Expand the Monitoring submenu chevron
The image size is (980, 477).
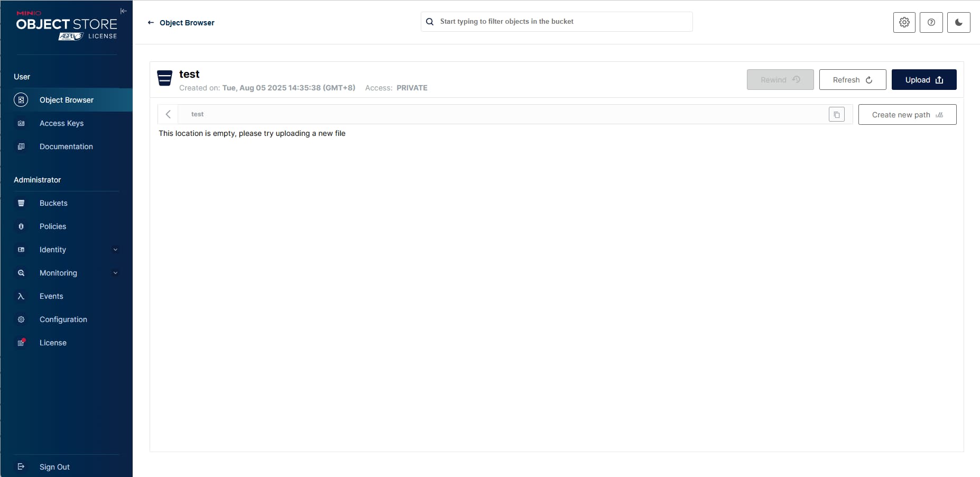pyautogui.click(x=115, y=273)
